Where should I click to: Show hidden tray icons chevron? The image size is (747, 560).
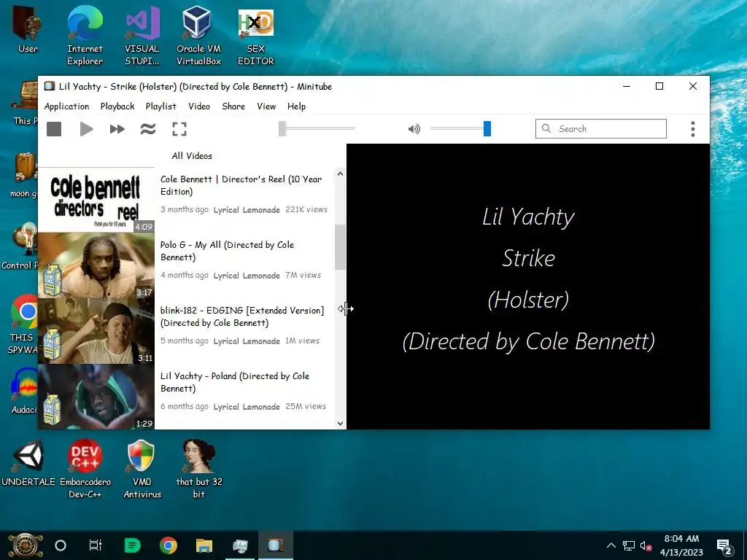(611, 545)
